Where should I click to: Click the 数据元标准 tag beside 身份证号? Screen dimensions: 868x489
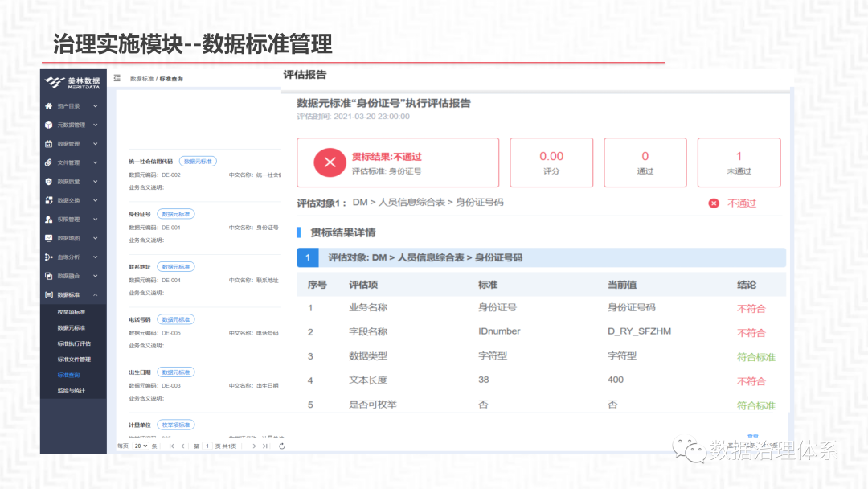click(x=175, y=214)
